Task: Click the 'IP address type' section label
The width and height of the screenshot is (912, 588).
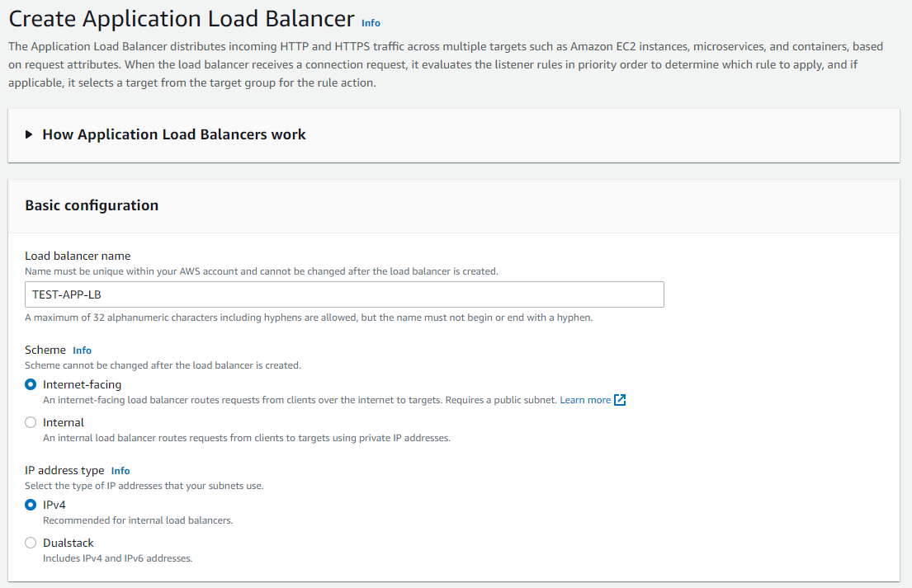Action: pyautogui.click(x=64, y=470)
